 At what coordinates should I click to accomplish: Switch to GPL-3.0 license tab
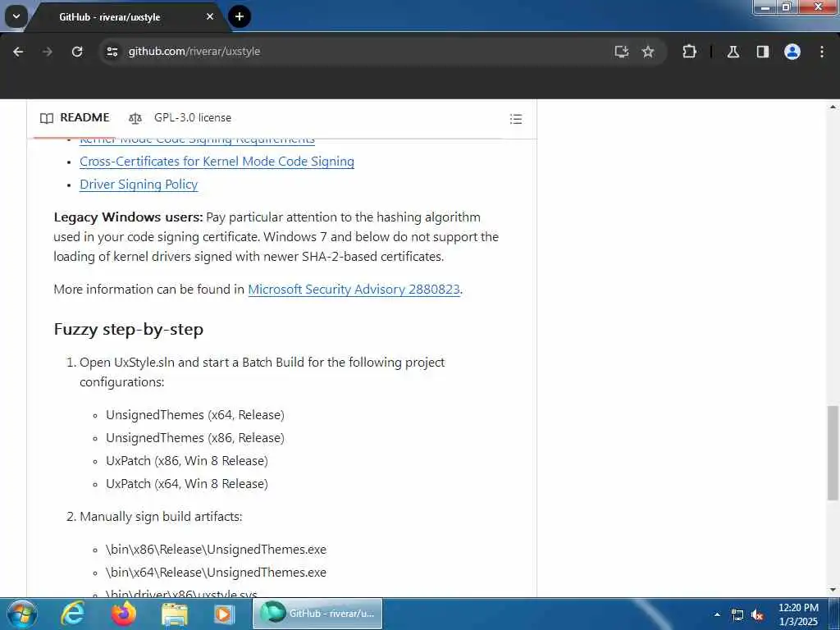(x=180, y=118)
